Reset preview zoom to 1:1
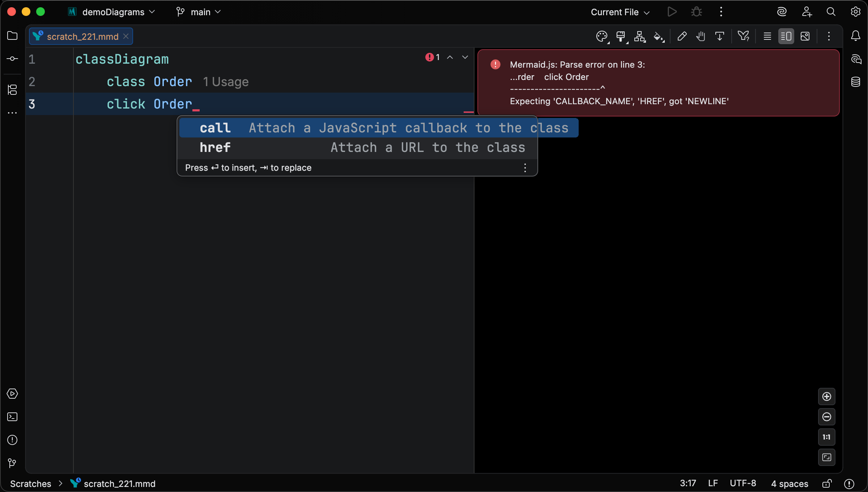 pyautogui.click(x=827, y=437)
